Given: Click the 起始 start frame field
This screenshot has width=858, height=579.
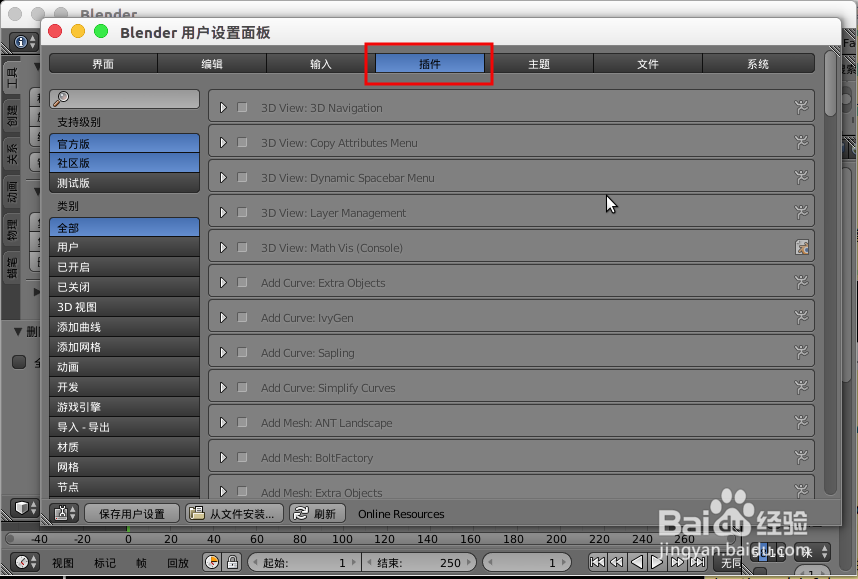Looking at the screenshot, I should pyautogui.click(x=304, y=562).
